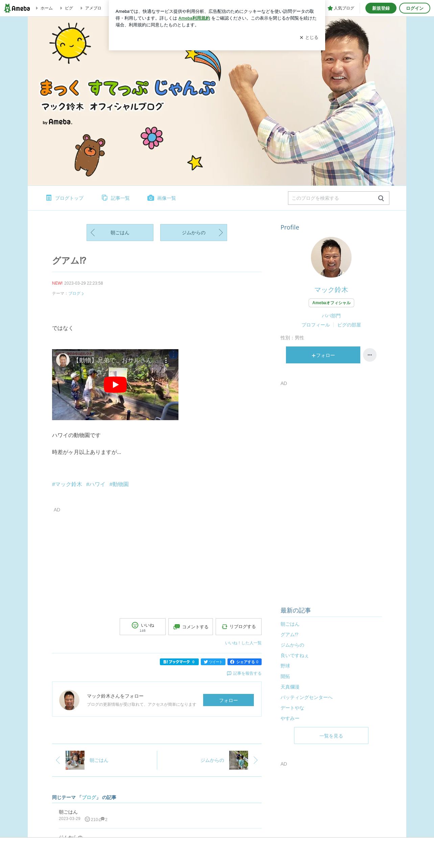This screenshot has height=868, width=434.
Task: Play the embedded YouTube video
Action: coord(115,385)
